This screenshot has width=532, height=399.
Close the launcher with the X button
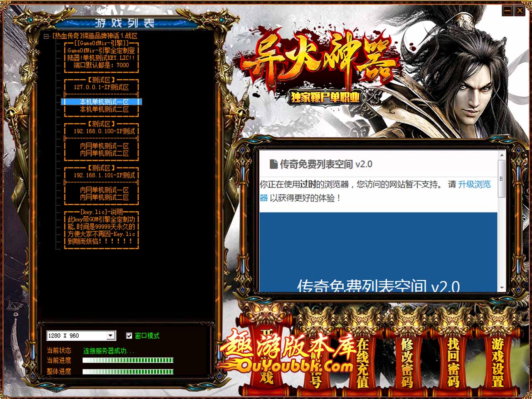[x=520, y=10]
